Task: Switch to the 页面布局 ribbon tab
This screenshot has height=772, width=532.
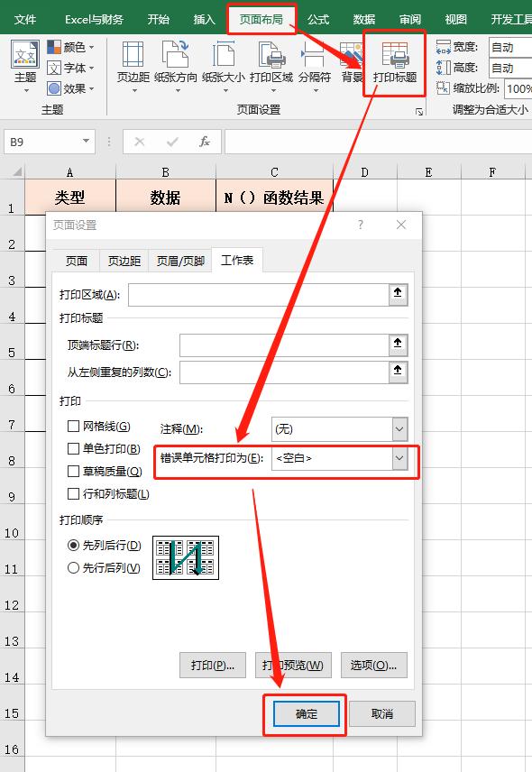Action: pyautogui.click(x=261, y=19)
